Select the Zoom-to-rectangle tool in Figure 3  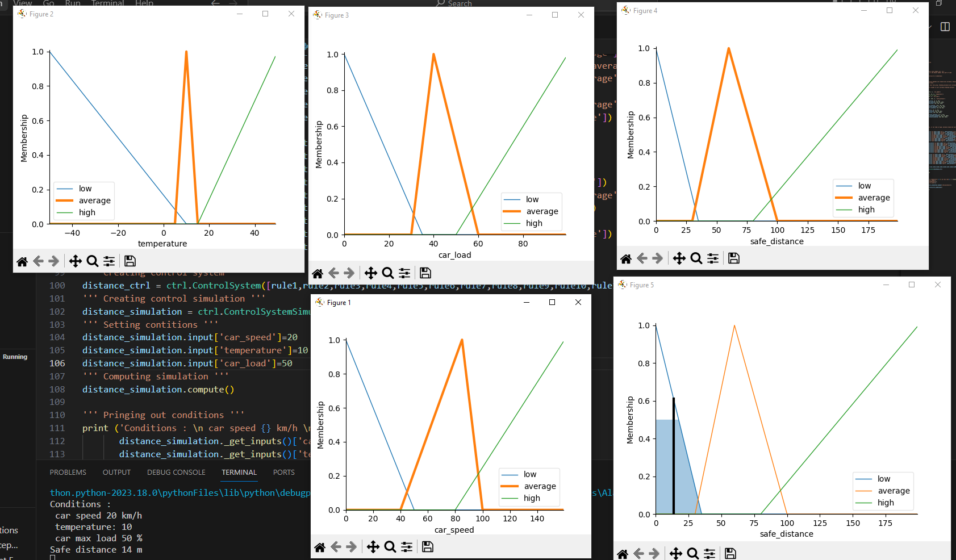tap(388, 273)
